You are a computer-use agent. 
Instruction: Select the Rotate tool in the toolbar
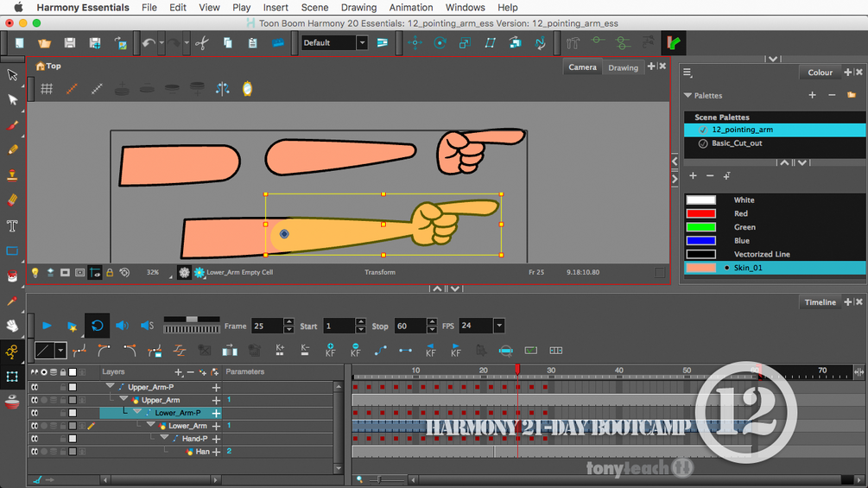click(x=440, y=42)
